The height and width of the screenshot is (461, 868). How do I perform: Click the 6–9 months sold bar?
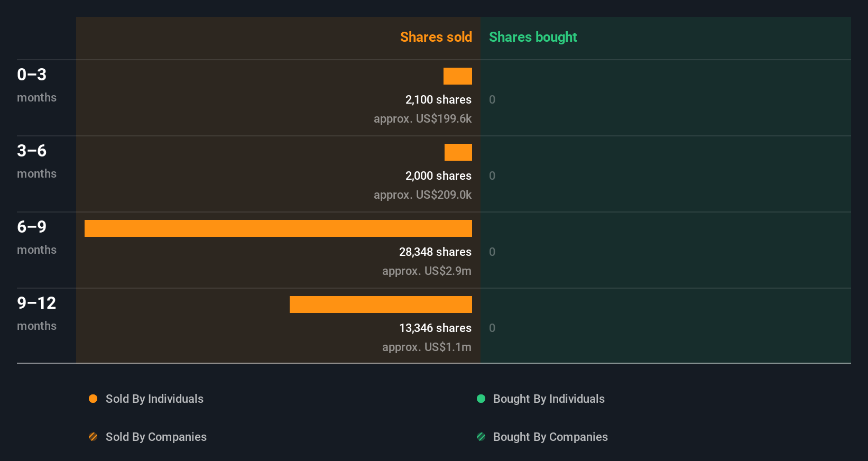pos(278,228)
